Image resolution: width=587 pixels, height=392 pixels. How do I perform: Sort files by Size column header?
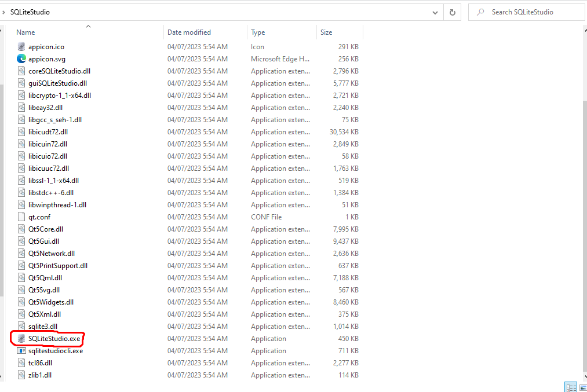pyautogui.click(x=326, y=32)
